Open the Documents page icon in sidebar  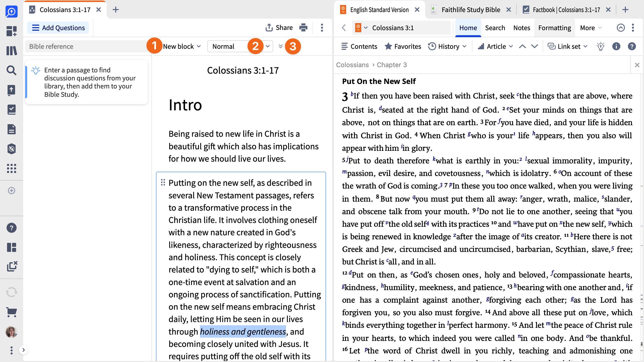(12, 129)
